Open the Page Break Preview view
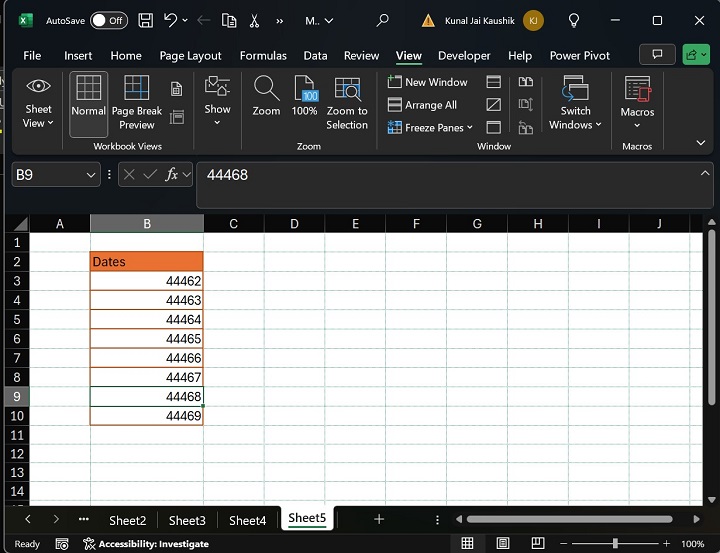Screen dimensions: 720x553 (137, 102)
